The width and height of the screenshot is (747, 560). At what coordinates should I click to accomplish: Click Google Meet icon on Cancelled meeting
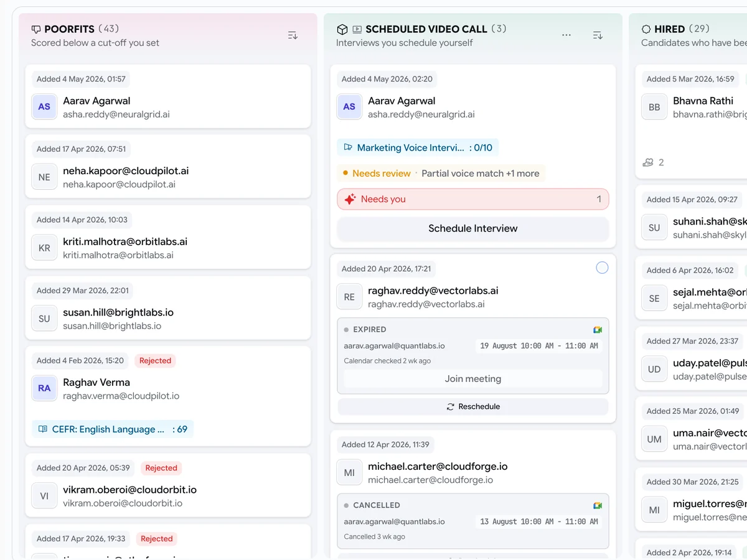click(598, 505)
